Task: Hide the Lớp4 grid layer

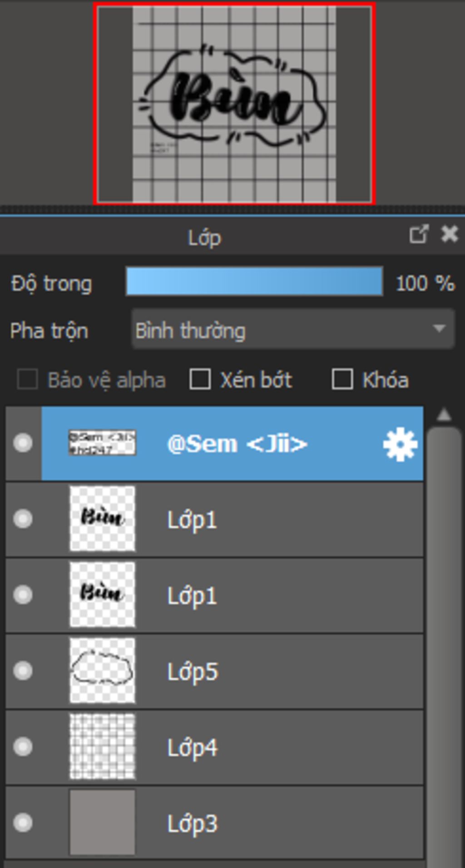Action: (x=23, y=747)
